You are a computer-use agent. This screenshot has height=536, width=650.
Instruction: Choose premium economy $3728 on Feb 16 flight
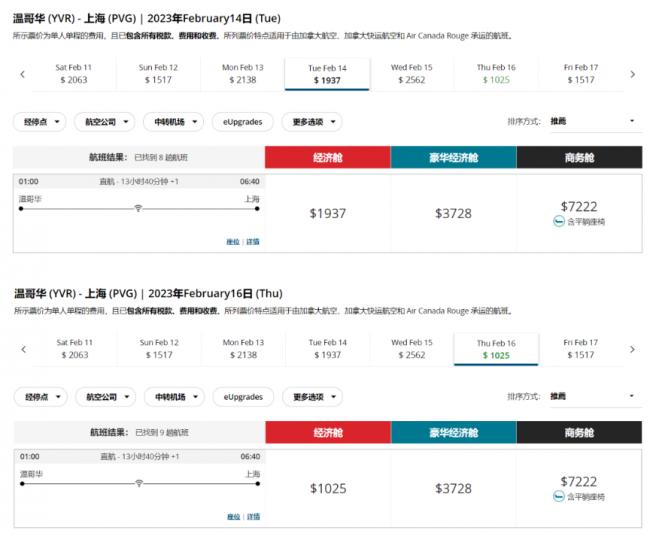coord(454,488)
